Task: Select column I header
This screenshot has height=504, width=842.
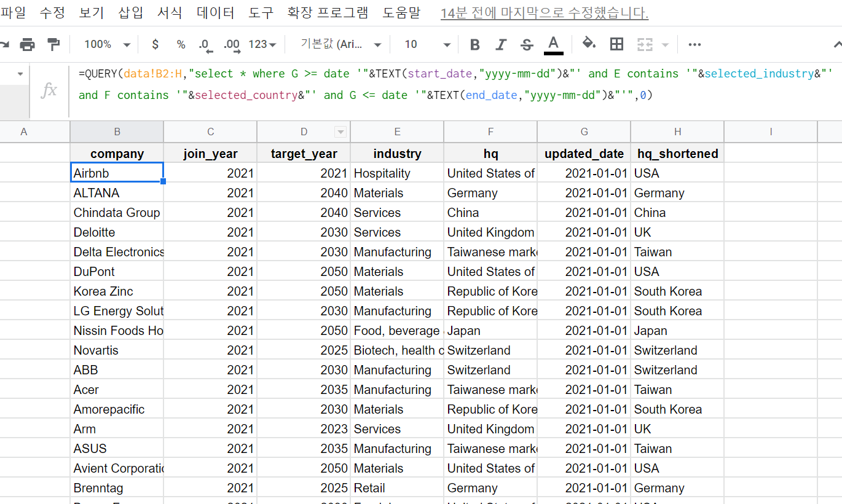Action: click(771, 132)
